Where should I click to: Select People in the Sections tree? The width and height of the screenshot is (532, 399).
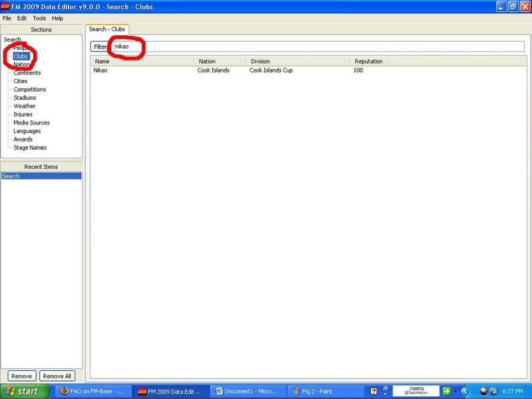pyautogui.click(x=21, y=48)
